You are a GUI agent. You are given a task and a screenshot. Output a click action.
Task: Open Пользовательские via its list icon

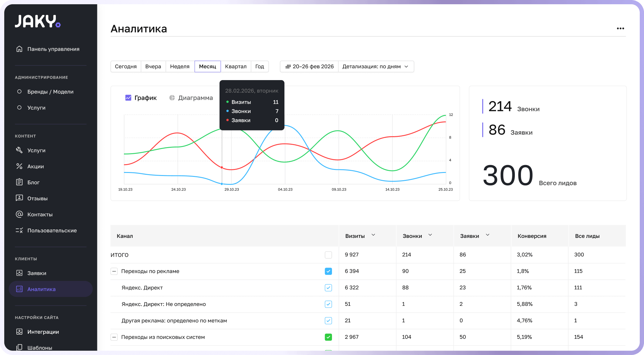tap(19, 230)
